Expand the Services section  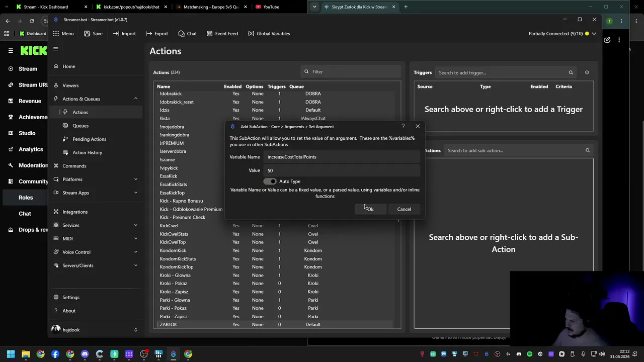[x=135, y=225]
